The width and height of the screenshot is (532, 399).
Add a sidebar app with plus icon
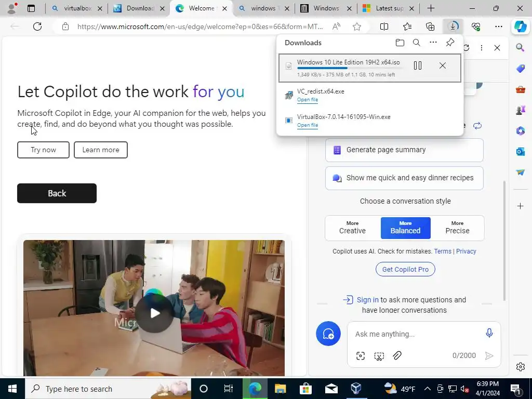[x=520, y=206]
